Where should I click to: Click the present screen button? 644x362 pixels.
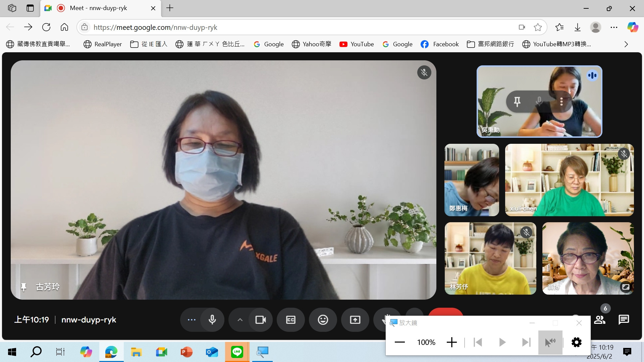tap(355, 320)
